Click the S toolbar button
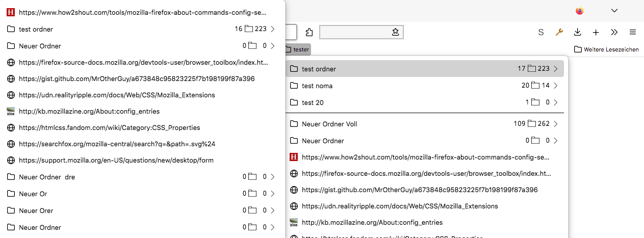This screenshot has width=644, height=238. click(540, 32)
